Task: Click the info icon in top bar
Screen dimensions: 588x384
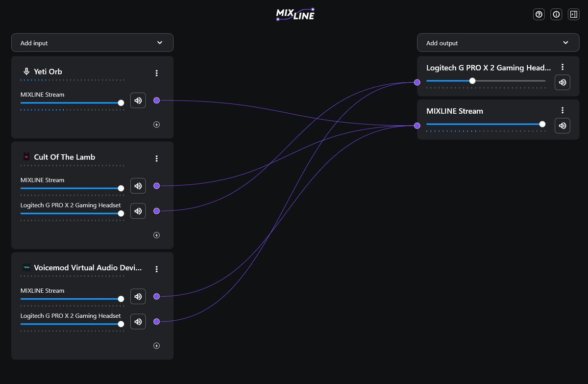Action: (556, 15)
